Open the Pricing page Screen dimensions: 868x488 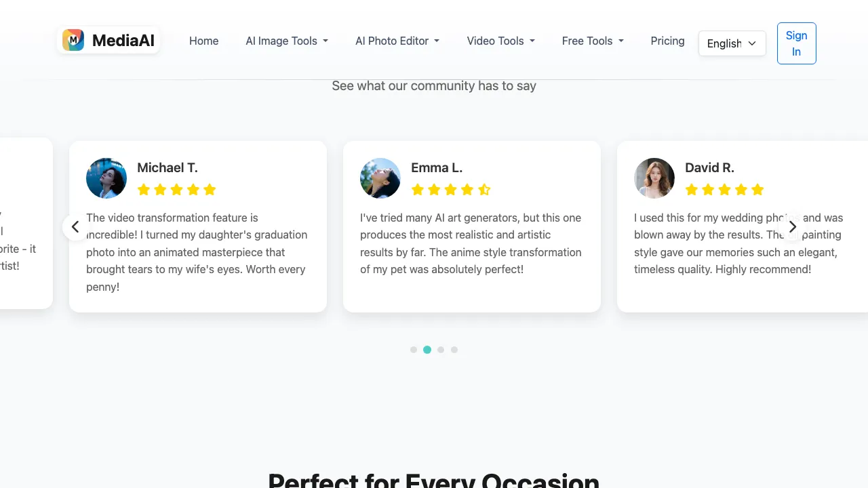click(667, 41)
